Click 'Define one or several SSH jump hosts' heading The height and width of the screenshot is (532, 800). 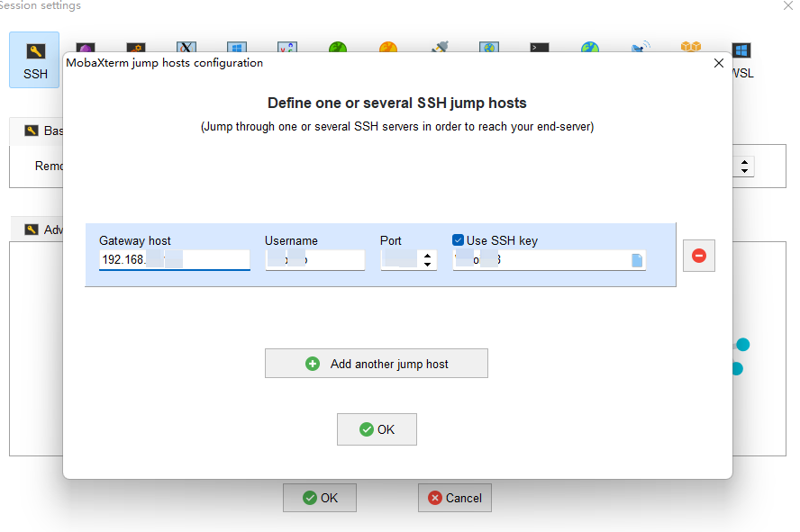pyautogui.click(x=397, y=103)
